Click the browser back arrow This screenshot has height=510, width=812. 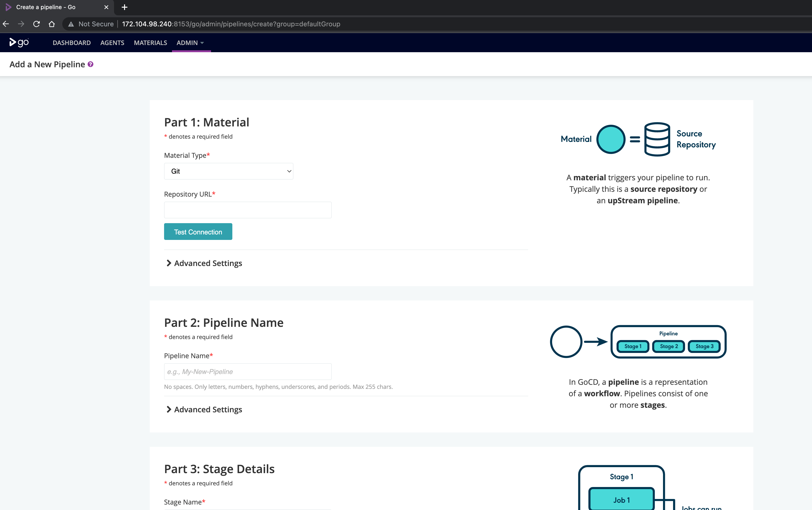pyautogui.click(x=6, y=24)
